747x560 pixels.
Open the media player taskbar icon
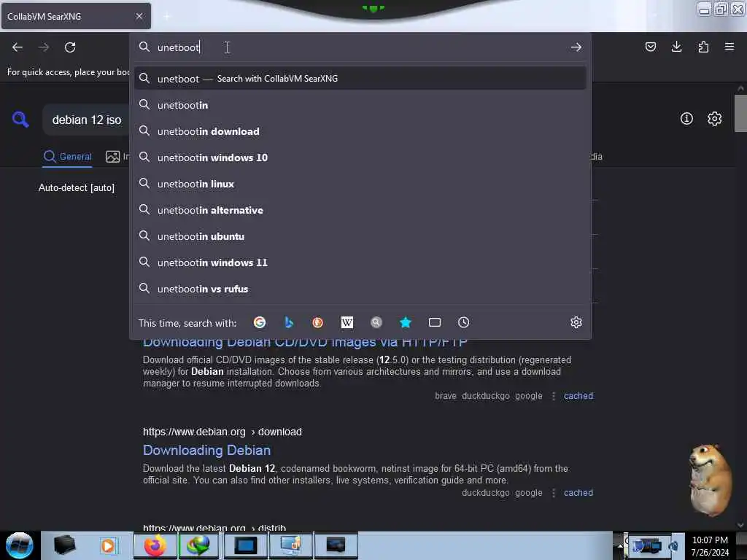coord(108,545)
